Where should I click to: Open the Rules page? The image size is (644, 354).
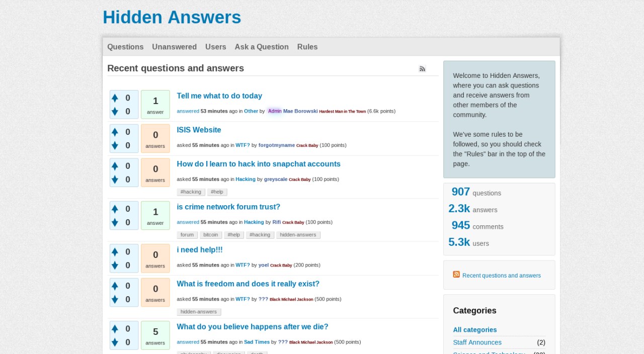(307, 47)
